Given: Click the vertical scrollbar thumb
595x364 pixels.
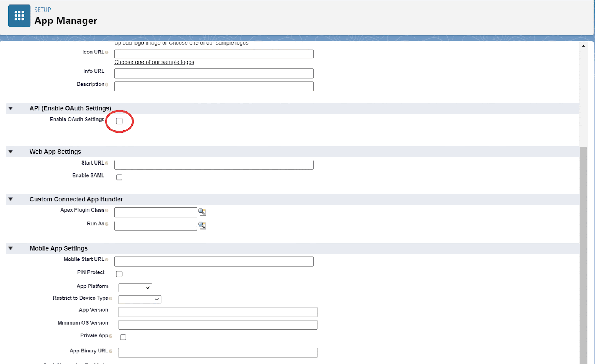Looking at the screenshot, I should [583, 255].
